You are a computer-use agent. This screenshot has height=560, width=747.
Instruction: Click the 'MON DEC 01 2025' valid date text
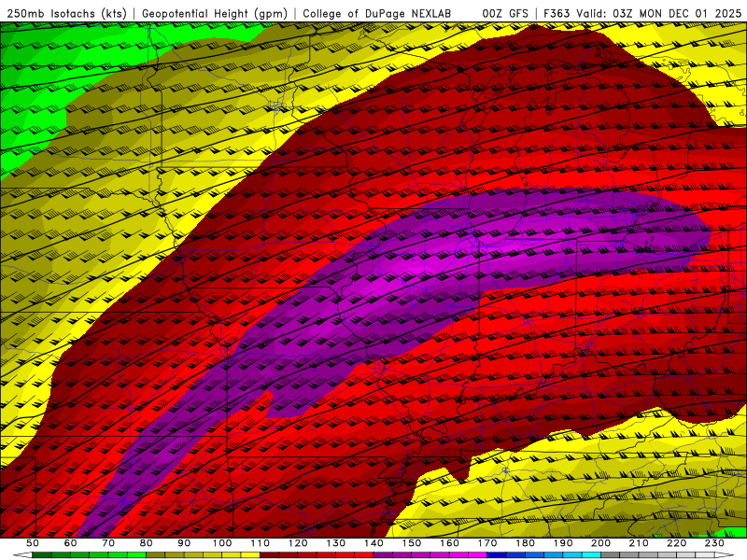click(690, 14)
